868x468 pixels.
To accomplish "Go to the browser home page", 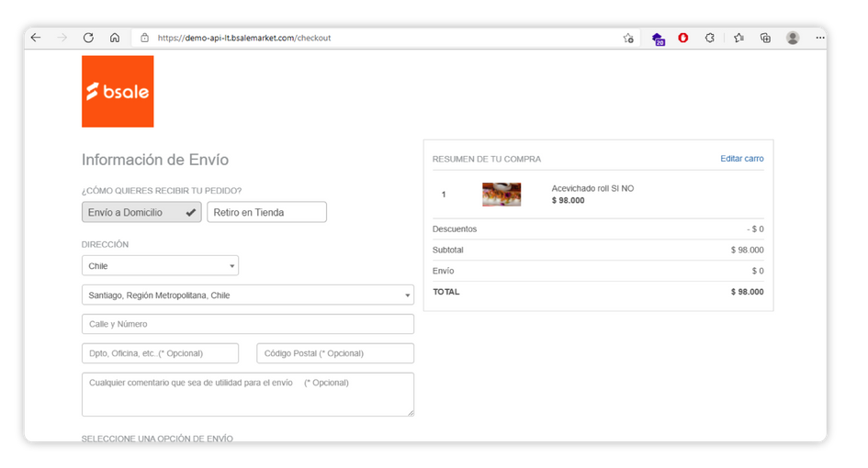I will click(x=115, y=38).
